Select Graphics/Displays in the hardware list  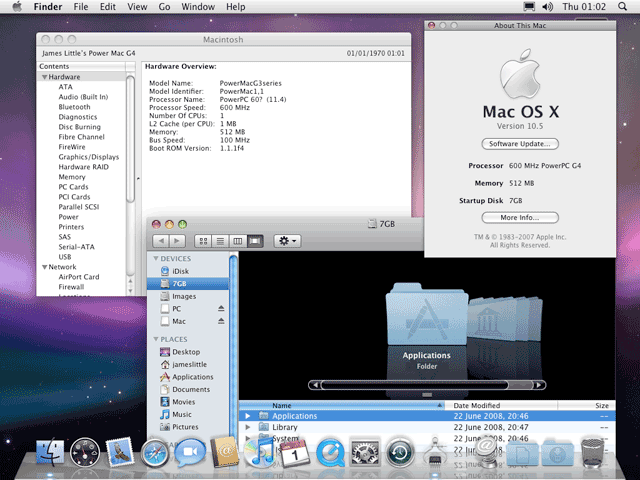tap(88, 157)
